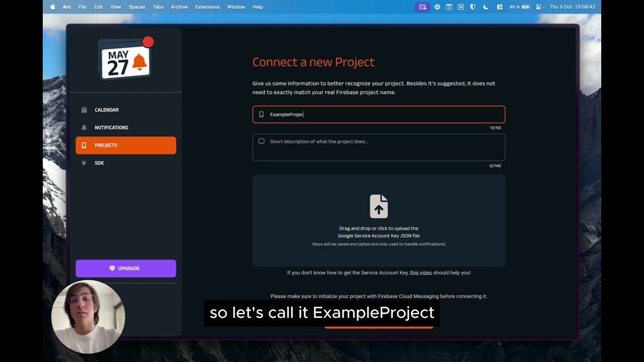This screenshot has height=362, width=644.
Task: Click the red notification dot on logo
Action: pyautogui.click(x=148, y=42)
